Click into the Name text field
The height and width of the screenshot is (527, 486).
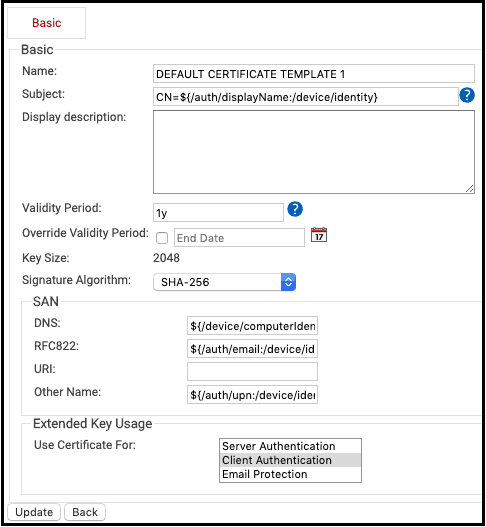314,74
